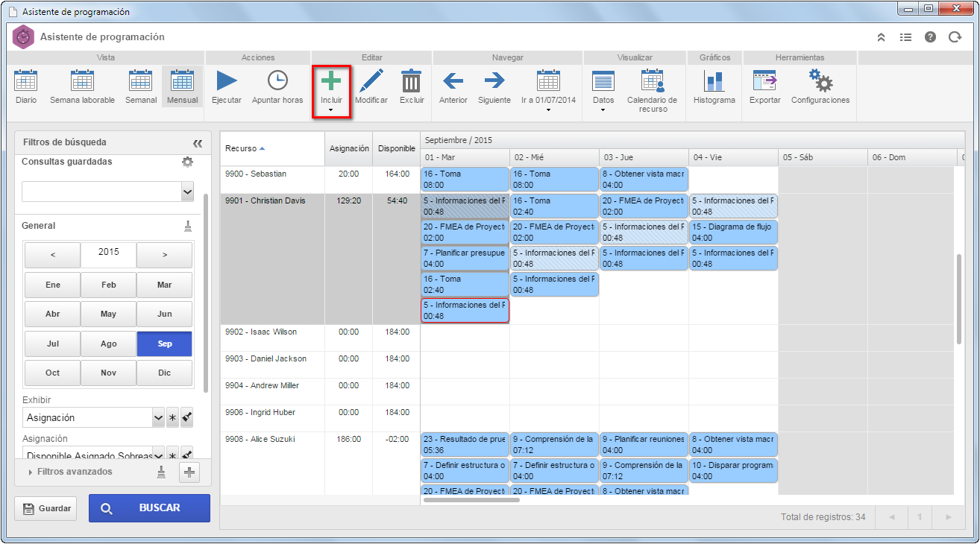The image size is (980, 544).
Task: Switch to Semana laborable view
Action: click(x=82, y=88)
